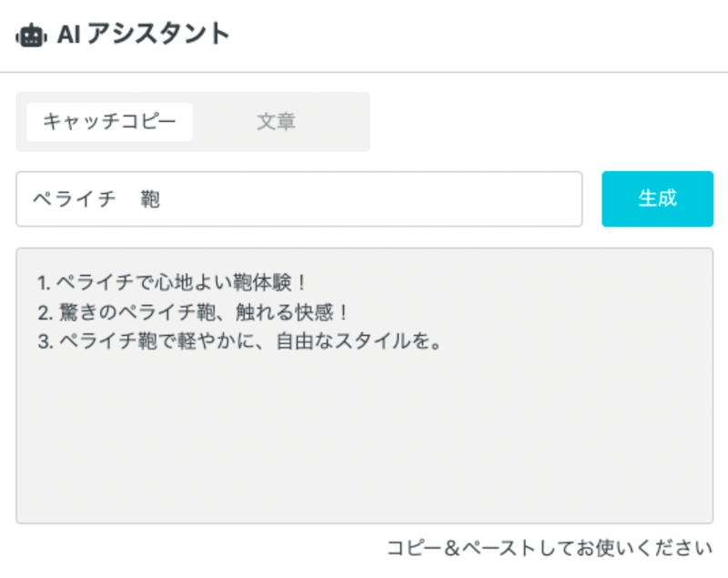This screenshot has width=728, height=578.
Task: Click the empty area of the results box
Action: tap(364, 437)
